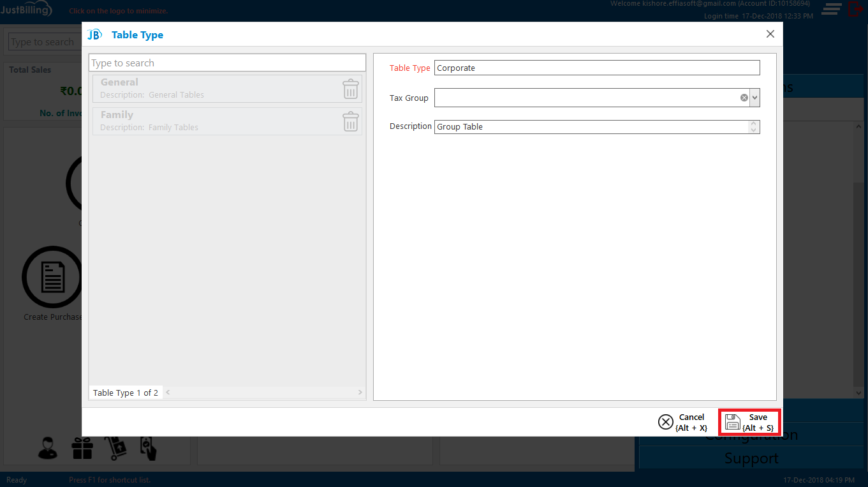Select the Family table type entry
The image size is (868, 487).
click(x=227, y=121)
